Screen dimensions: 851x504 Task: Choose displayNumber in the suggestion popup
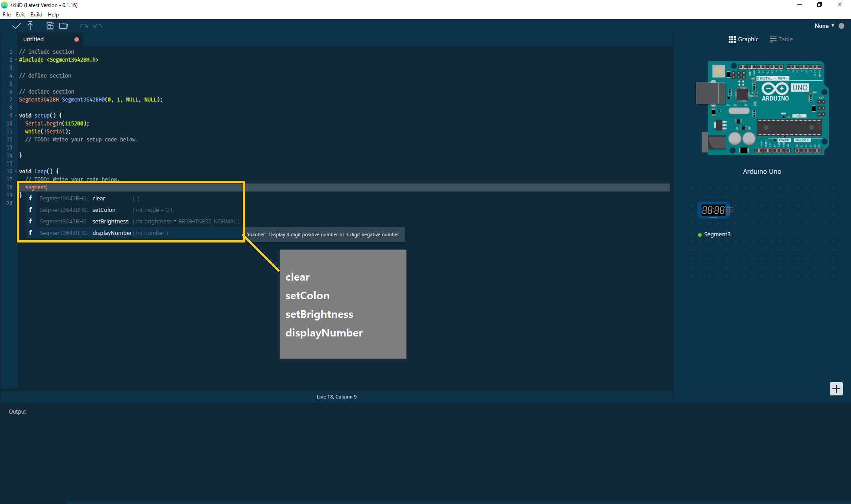112,233
